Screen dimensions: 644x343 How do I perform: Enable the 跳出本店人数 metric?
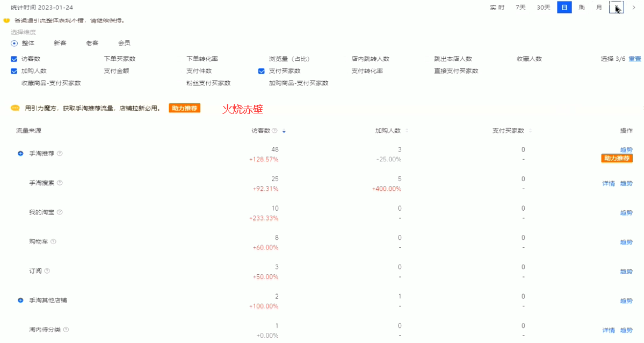pyautogui.click(x=453, y=59)
